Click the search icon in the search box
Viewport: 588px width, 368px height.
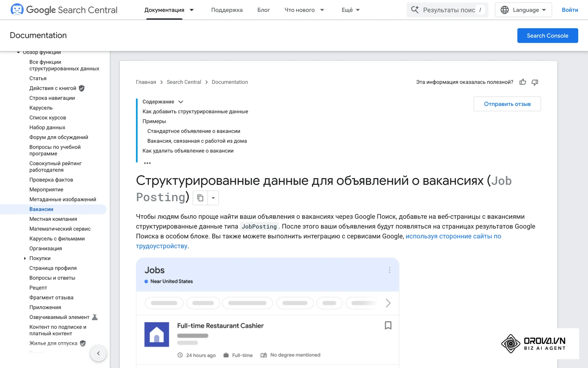tap(415, 10)
